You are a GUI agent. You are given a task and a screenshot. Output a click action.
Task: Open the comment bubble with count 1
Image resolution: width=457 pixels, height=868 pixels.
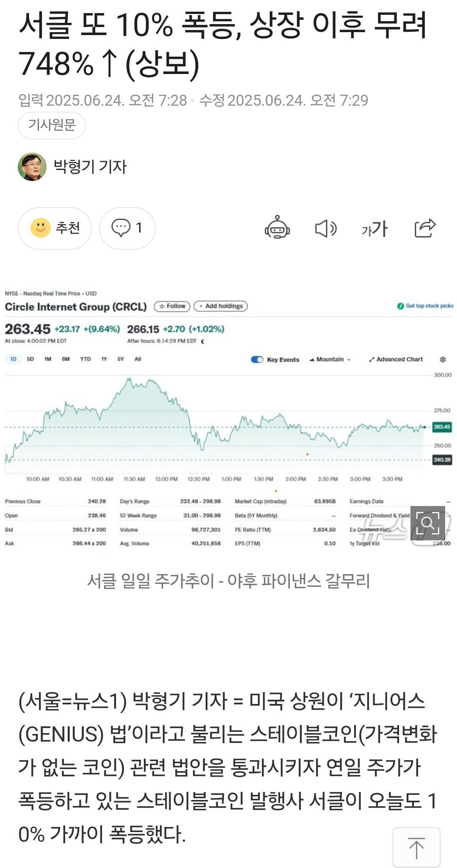pyautogui.click(x=127, y=228)
